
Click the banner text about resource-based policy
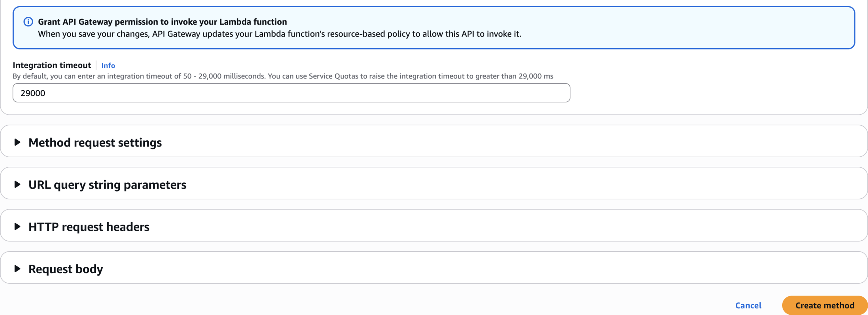(279, 34)
